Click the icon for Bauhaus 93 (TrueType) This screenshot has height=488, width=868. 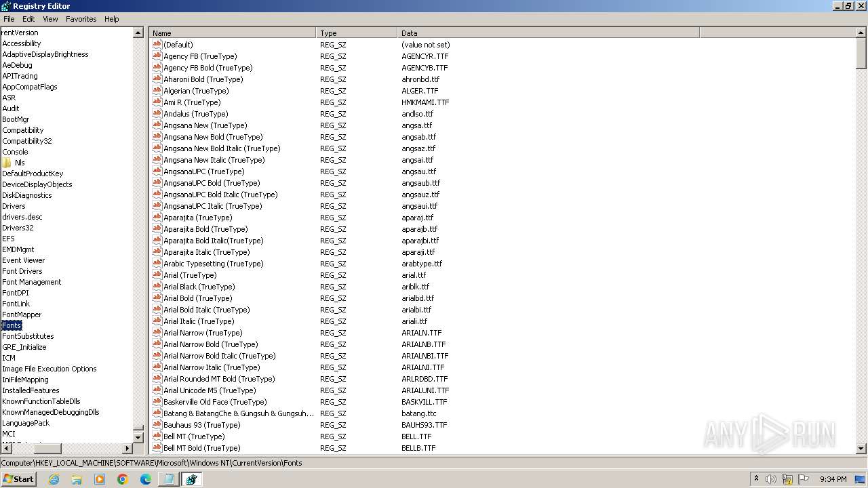(157, 425)
